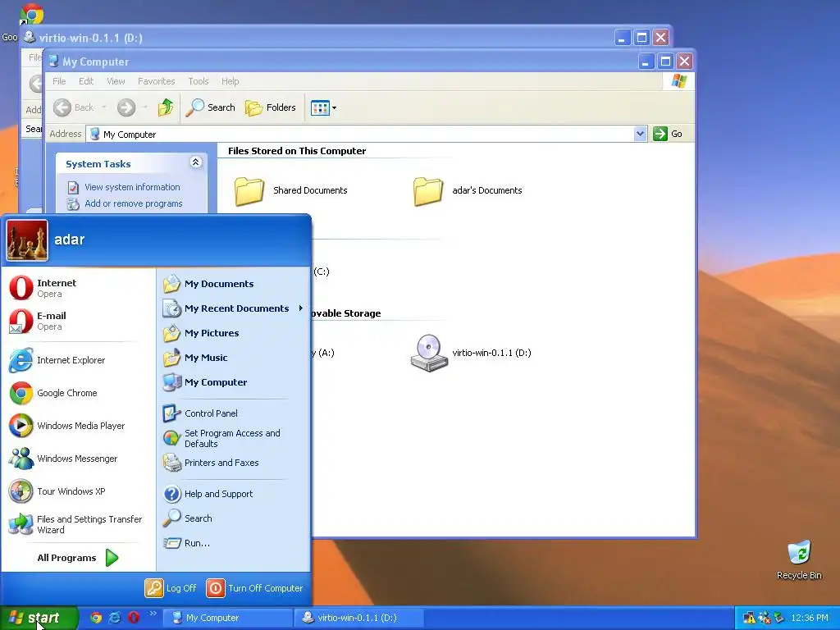Open the Views dropdown button

click(323, 107)
